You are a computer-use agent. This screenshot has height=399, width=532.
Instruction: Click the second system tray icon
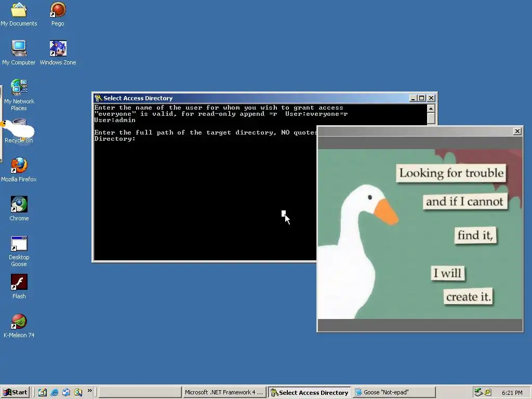coord(487,392)
